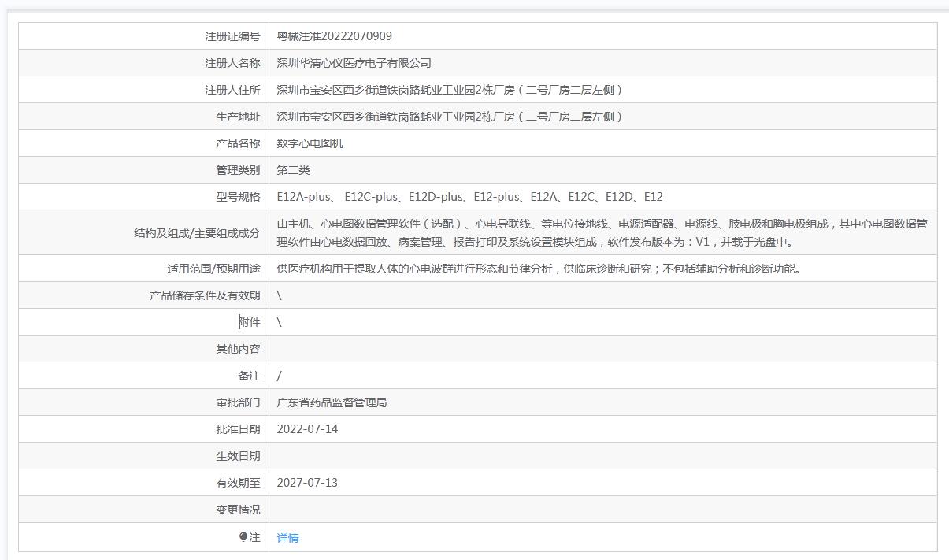Click the backslash value in 附件 row
This screenshot has width=949, height=560.
pos(279,322)
